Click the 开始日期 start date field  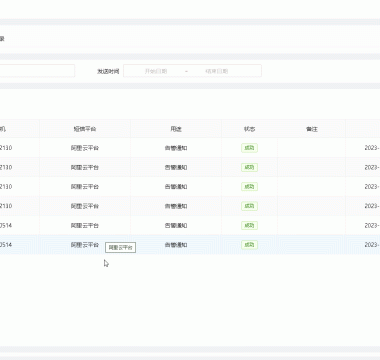pos(156,71)
